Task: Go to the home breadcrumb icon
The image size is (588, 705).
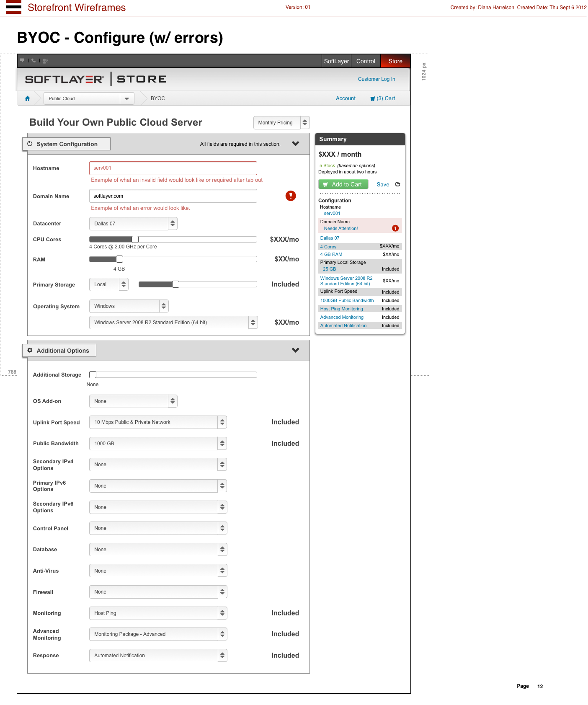Action: (28, 98)
